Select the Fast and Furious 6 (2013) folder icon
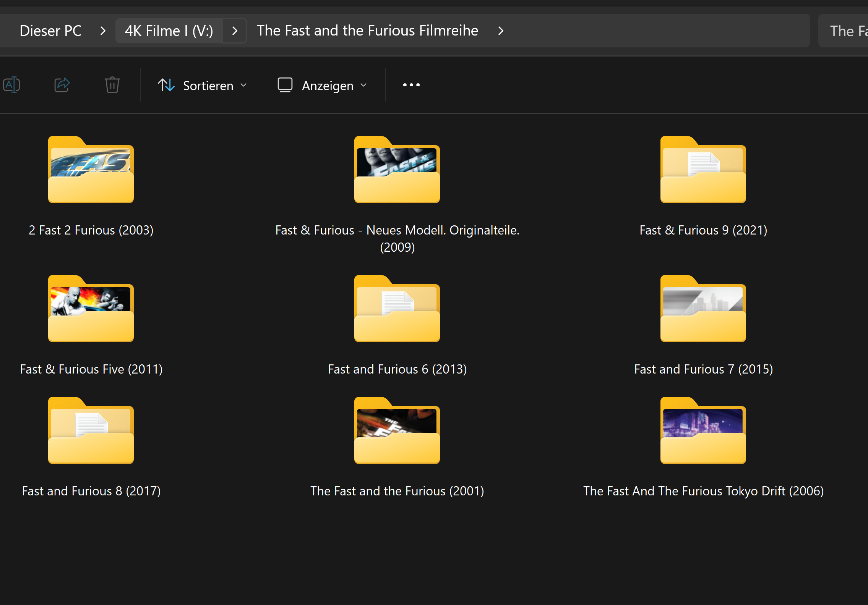 (397, 309)
